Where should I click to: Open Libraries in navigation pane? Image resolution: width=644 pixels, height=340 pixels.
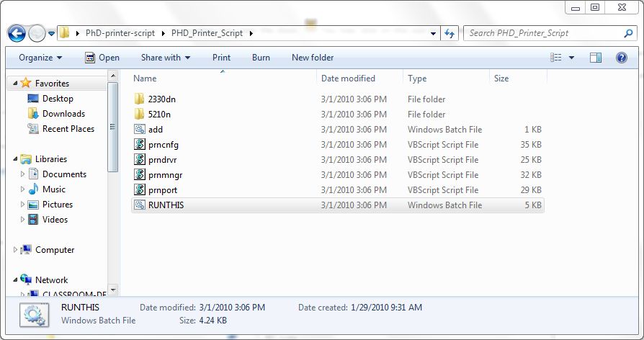pos(51,159)
